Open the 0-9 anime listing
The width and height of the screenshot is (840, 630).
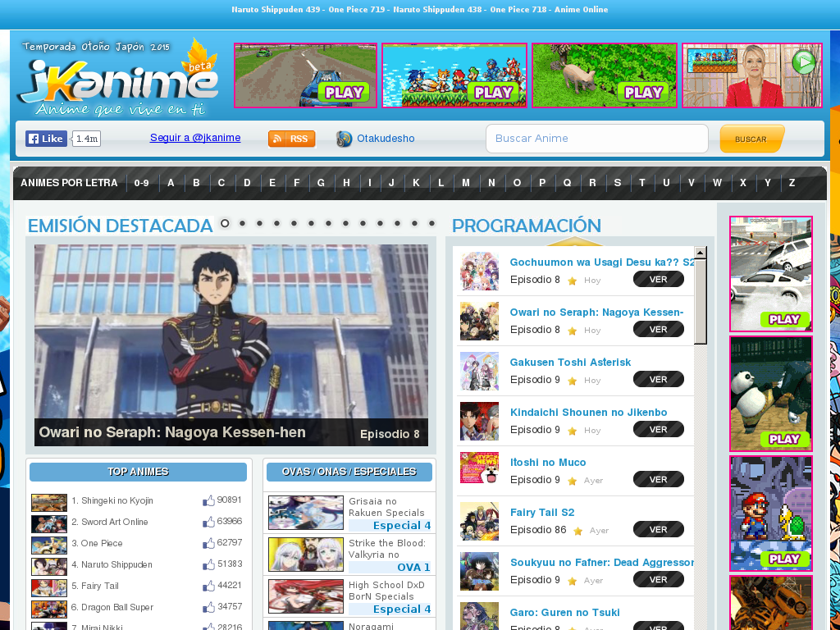point(141,182)
